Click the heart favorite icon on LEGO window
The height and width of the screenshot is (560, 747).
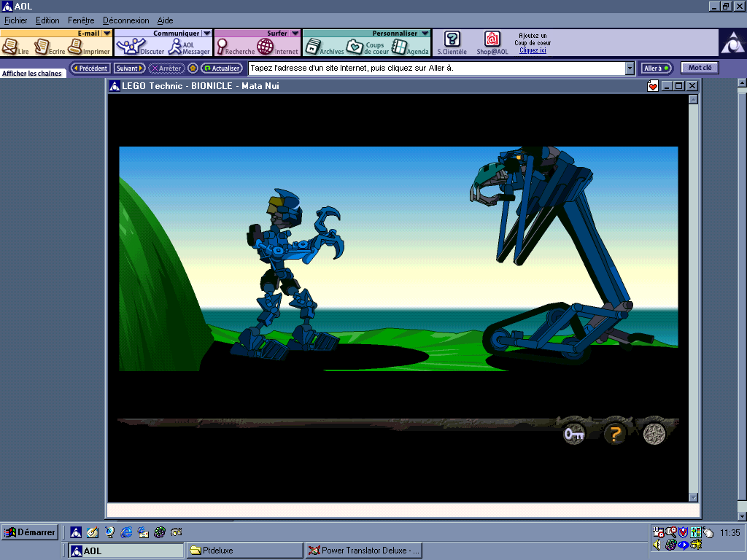point(653,86)
